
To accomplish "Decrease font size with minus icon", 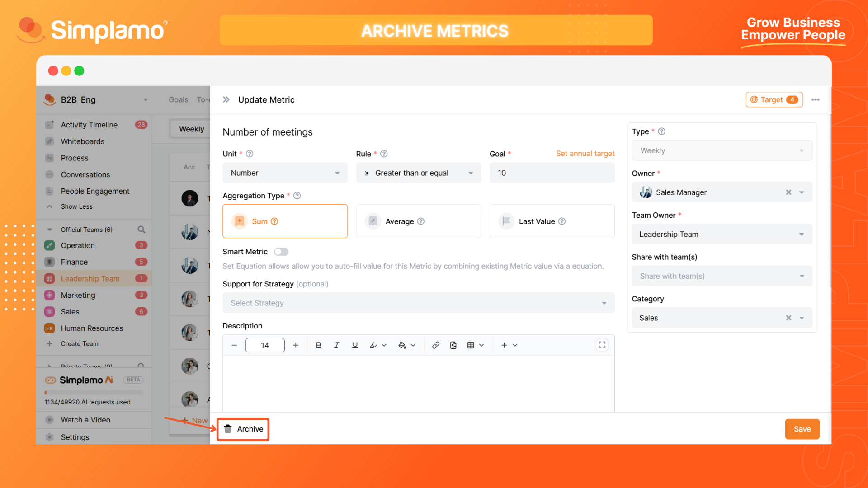I will coord(234,345).
